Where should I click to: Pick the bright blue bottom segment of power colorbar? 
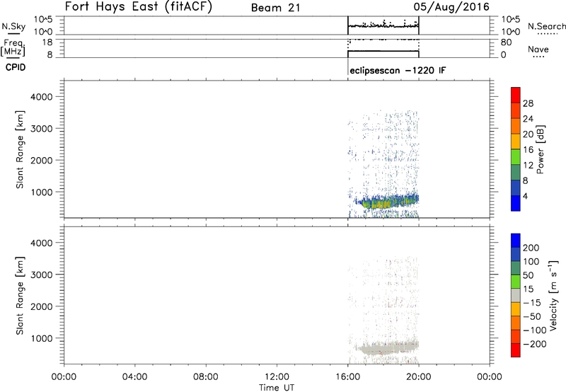point(516,203)
